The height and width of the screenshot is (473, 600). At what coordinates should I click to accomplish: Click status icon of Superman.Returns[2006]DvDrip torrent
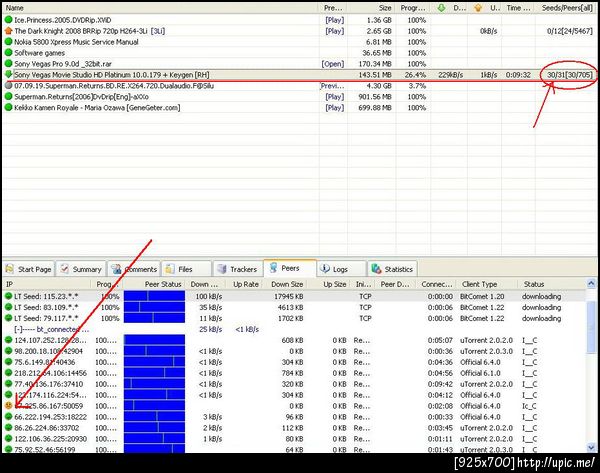coord(8,96)
